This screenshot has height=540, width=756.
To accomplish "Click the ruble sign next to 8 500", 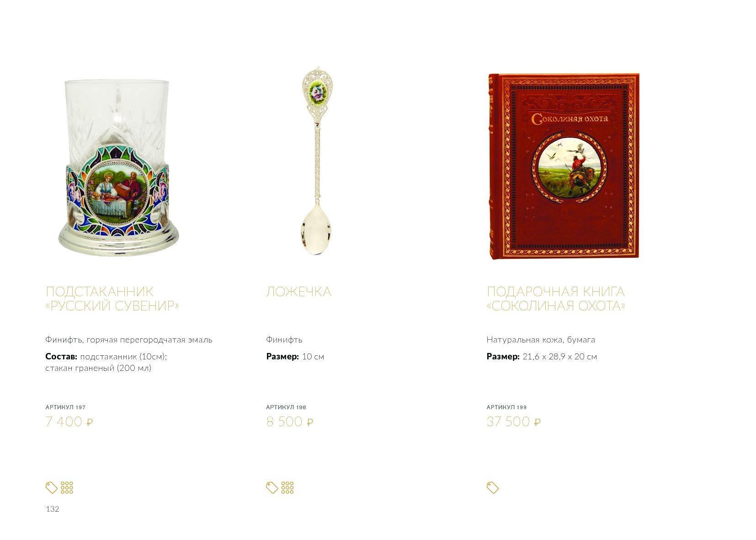I will pyautogui.click(x=310, y=422).
